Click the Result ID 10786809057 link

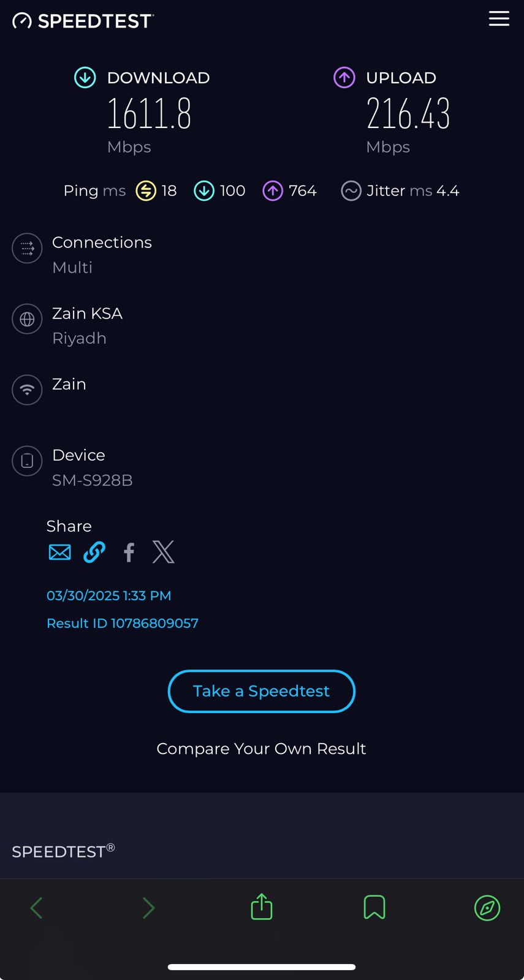pyautogui.click(x=123, y=624)
